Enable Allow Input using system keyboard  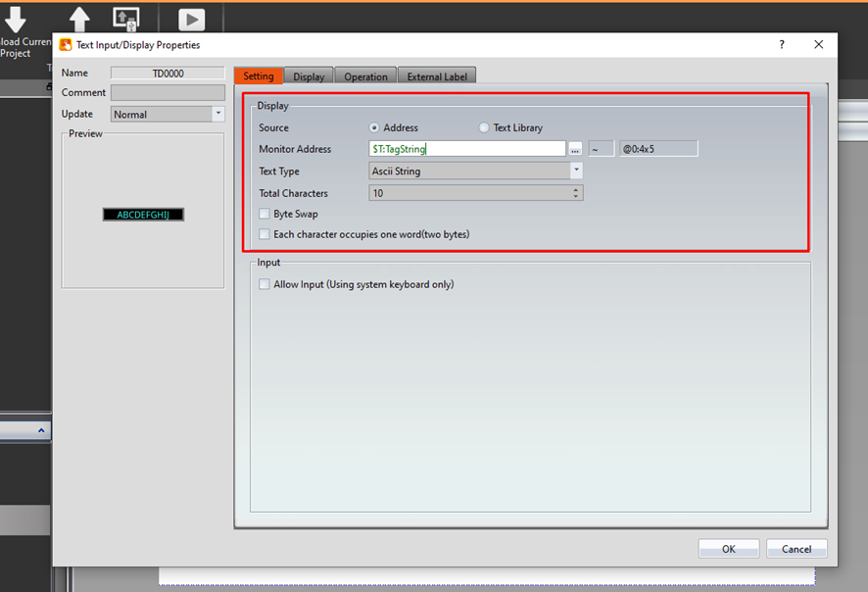point(265,285)
